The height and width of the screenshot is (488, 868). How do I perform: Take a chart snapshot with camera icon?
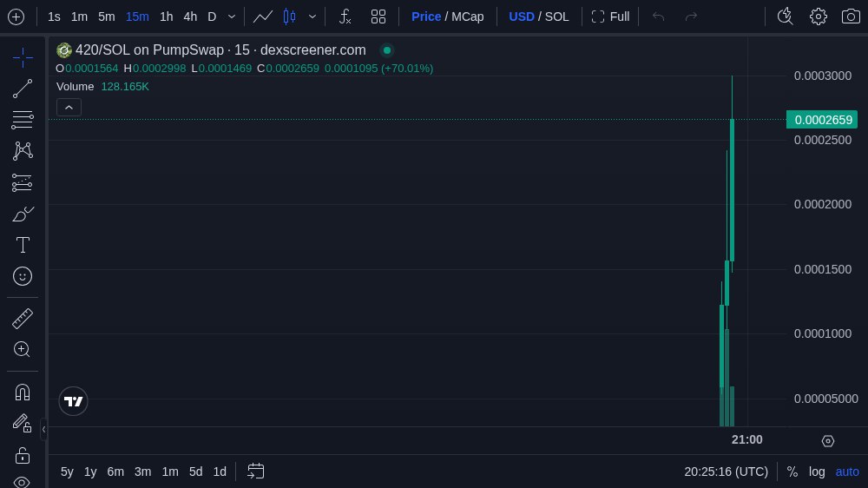[851, 16]
